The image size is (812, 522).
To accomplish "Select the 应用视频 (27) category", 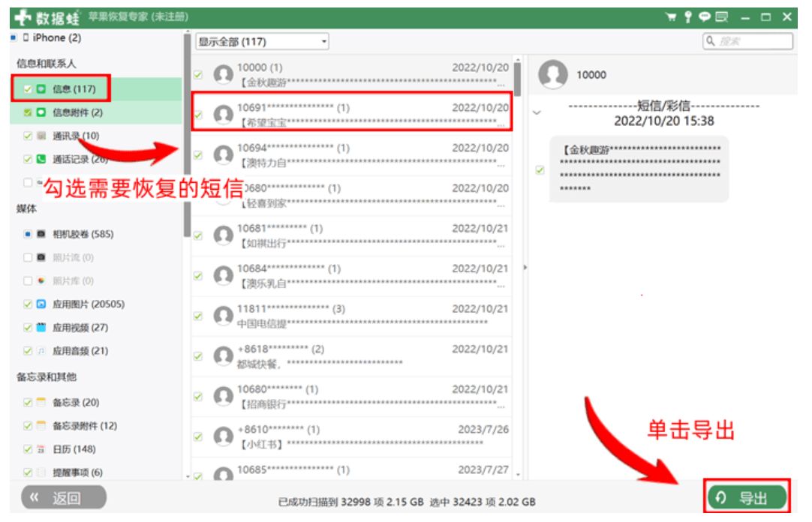I will click(80, 328).
